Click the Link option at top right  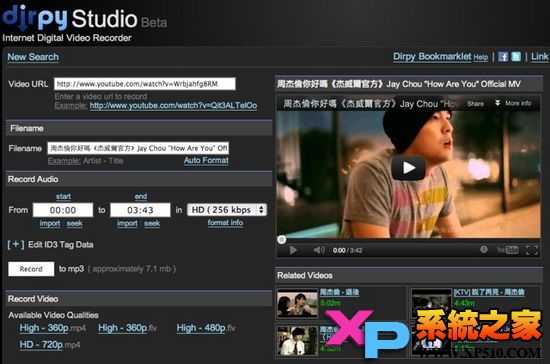[x=539, y=56]
